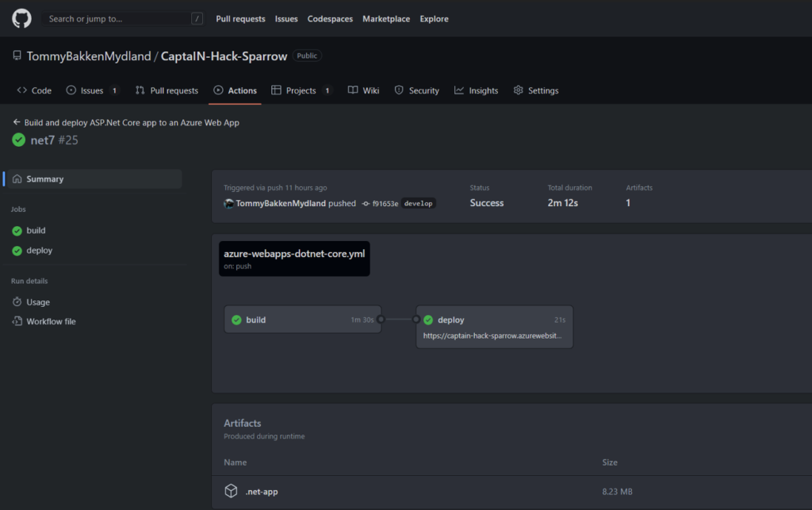
Task: Click the GitHub Octocat logo
Action: point(21,19)
